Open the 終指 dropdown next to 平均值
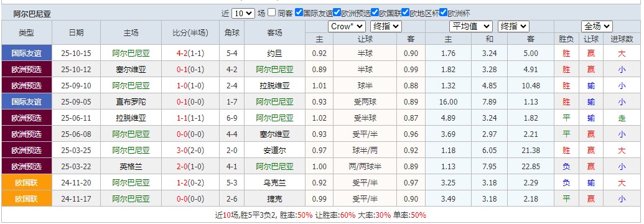 513,26
